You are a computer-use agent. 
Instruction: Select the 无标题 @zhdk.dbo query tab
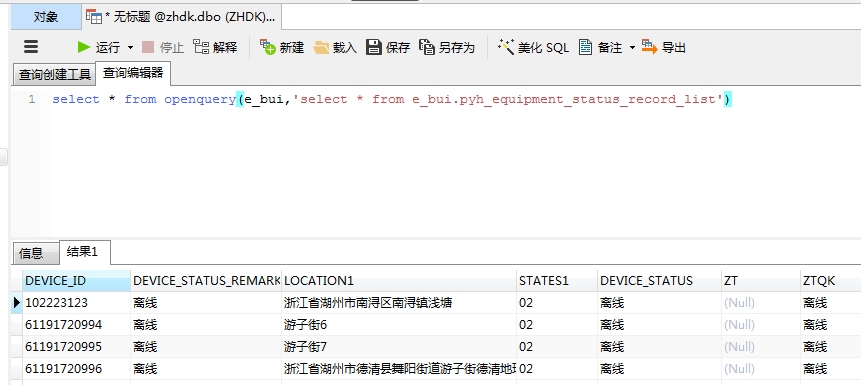click(x=181, y=17)
